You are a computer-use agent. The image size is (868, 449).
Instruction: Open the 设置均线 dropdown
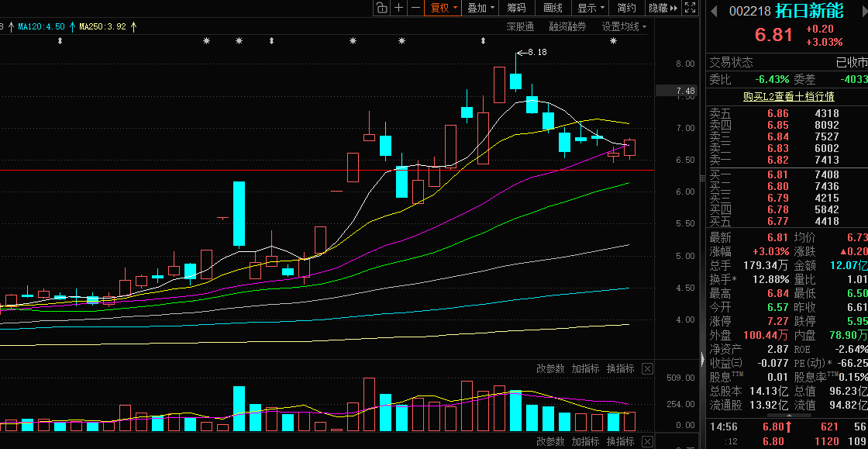click(624, 26)
